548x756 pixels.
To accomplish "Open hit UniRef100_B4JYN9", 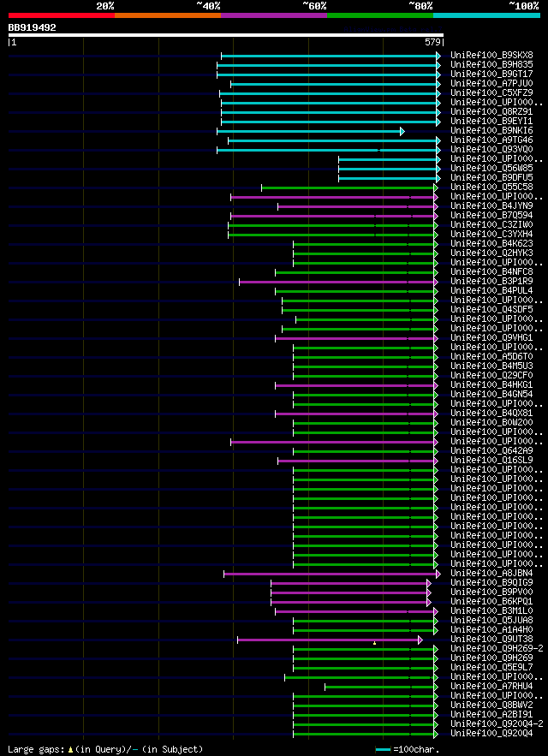I will tap(491, 205).
